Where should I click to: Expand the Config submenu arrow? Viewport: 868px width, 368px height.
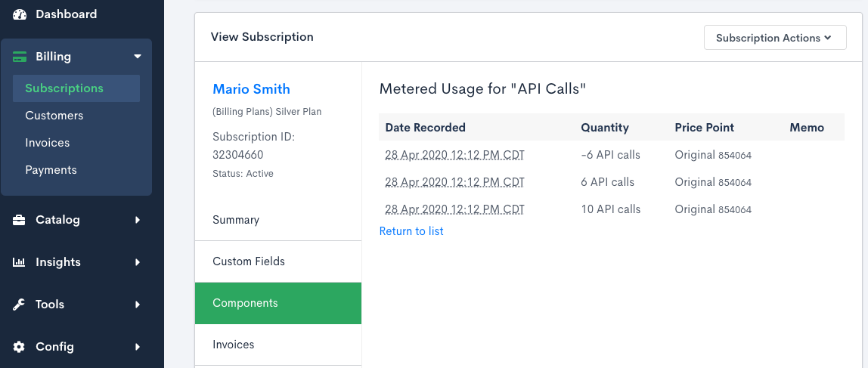tap(138, 347)
